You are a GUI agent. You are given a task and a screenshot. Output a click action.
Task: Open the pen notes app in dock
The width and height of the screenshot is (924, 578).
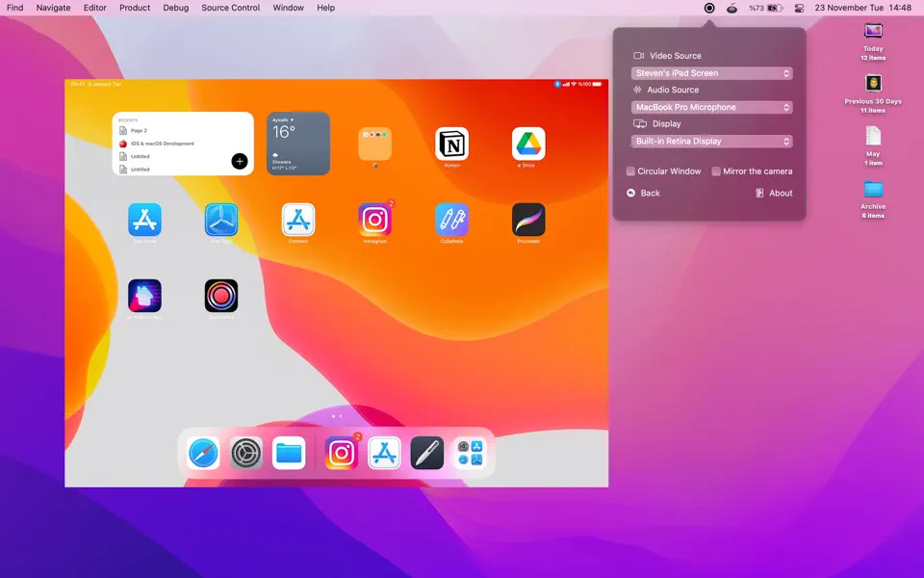(x=426, y=453)
